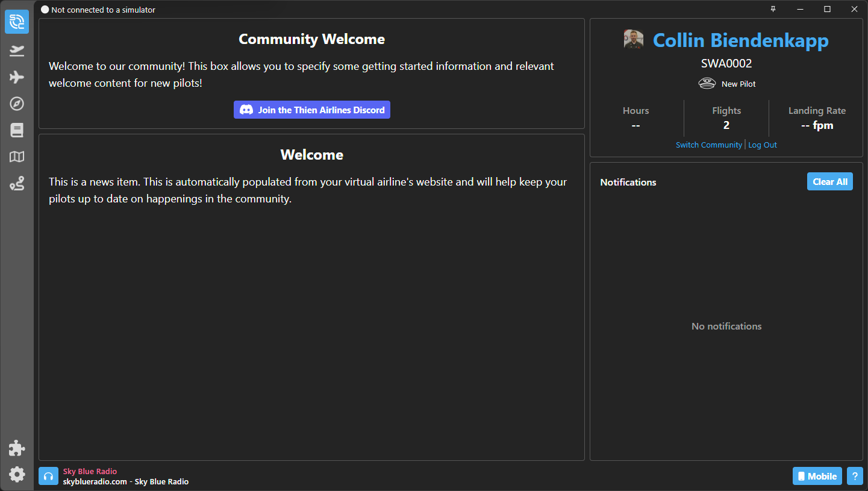868x491 pixels.
Task: Open the compass navigation icon
Action: click(x=17, y=104)
